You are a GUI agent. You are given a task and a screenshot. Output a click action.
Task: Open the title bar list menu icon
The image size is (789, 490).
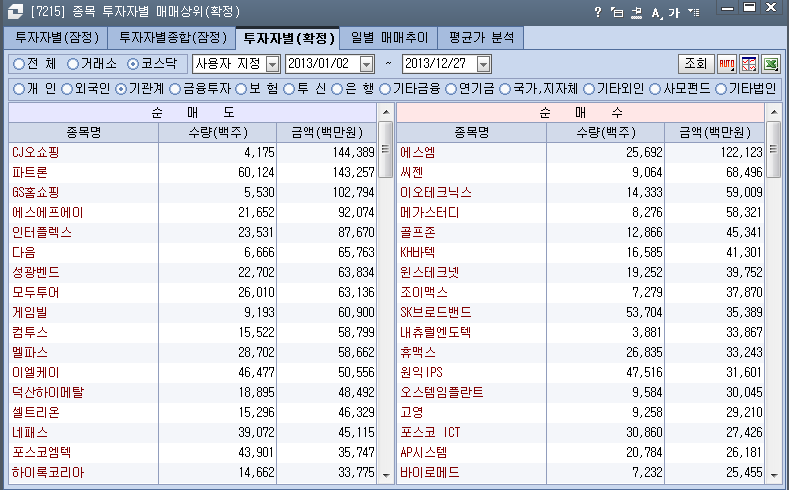click(x=694, y=12)
